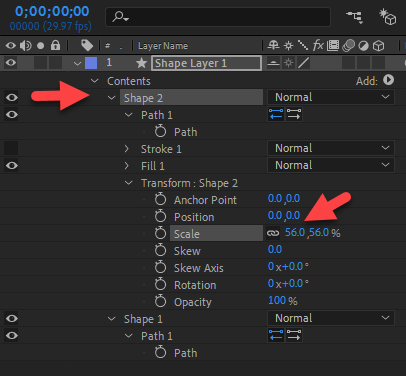Toggle the Draft 3D icon
This screenshot has width=406, height=376.
click(x=387, y=17)
